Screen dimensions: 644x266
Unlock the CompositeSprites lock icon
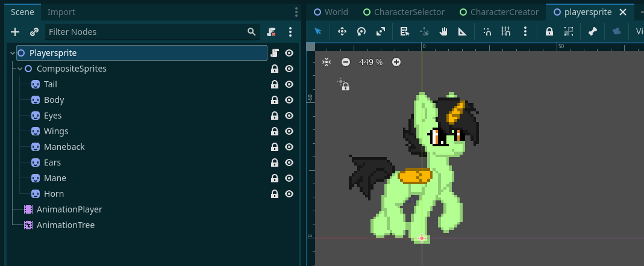pos(275,69)
